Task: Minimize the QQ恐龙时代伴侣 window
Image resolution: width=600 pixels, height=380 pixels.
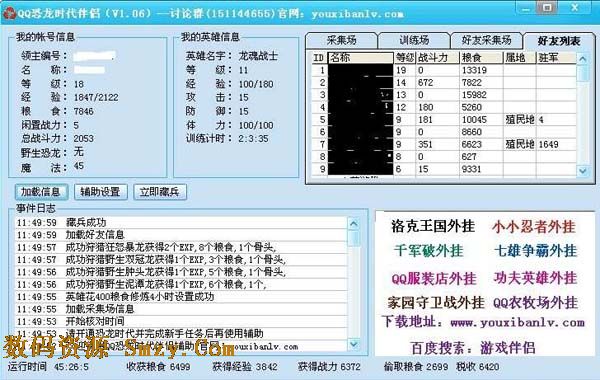Action: click(x=527, y=8)
